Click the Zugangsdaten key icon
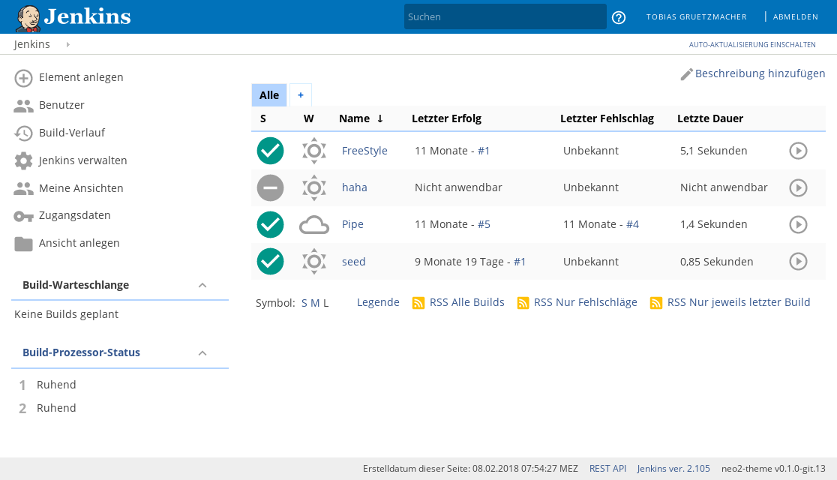This screenshot has height=480, width=837. click(23, 216)
